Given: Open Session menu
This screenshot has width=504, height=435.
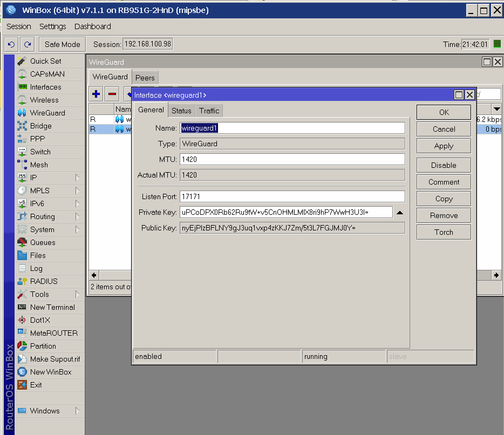Looking at the screenshot, I should (x=19, y=26).
